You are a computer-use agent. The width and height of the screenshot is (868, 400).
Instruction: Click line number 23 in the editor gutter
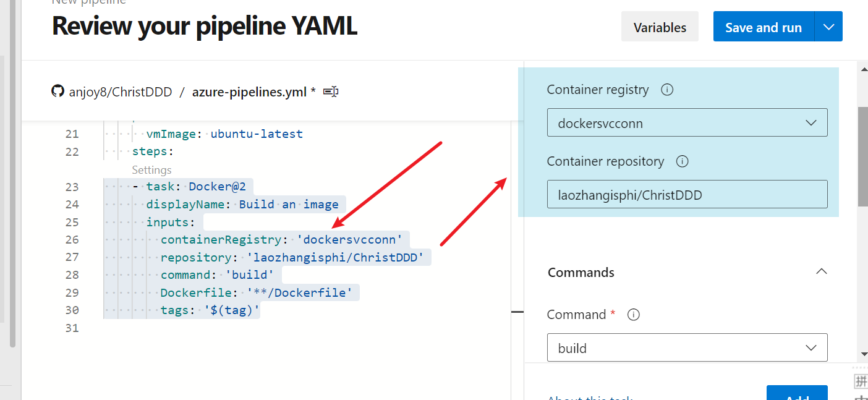pos(72,187)
